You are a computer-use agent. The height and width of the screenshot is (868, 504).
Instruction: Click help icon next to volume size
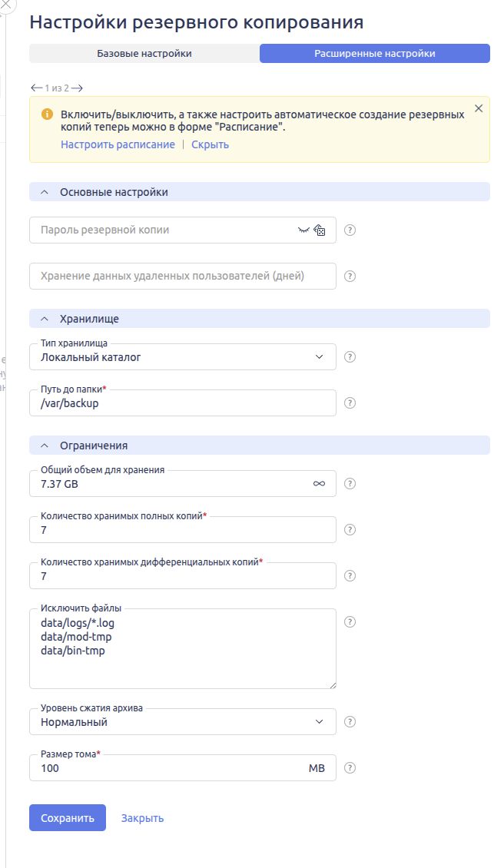(x=350, y=767)
